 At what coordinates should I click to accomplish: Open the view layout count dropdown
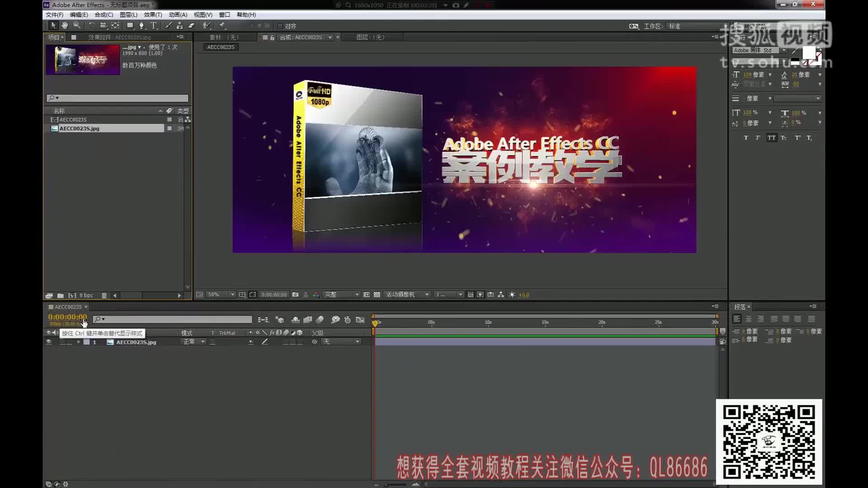[448, 295]
